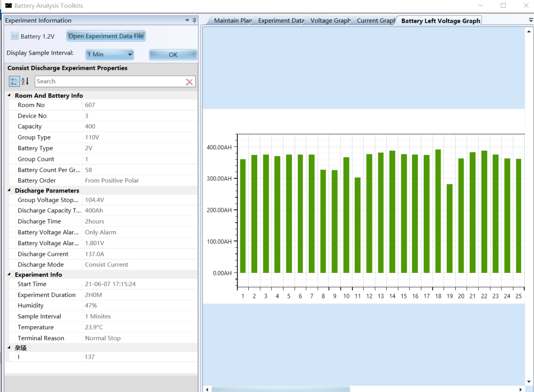534x392 pixels.
Task: Click the OK button
Action: [173, 55]
